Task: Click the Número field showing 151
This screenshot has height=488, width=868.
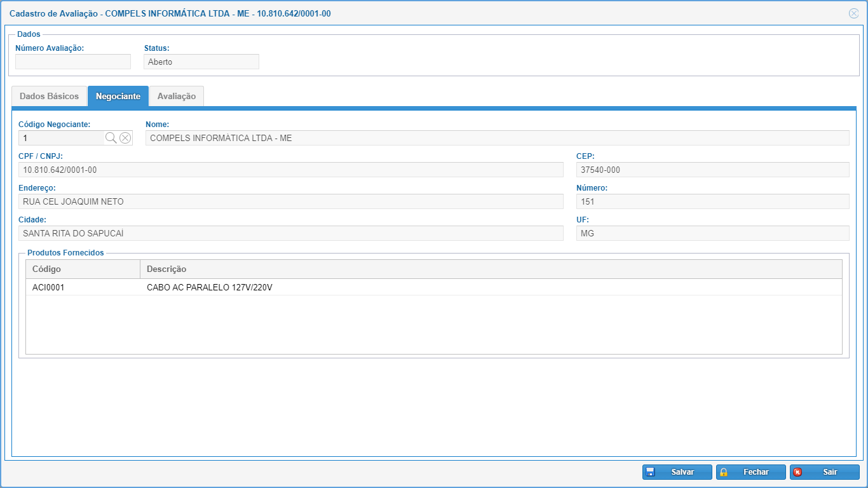Action: click(x=713, y=201)
